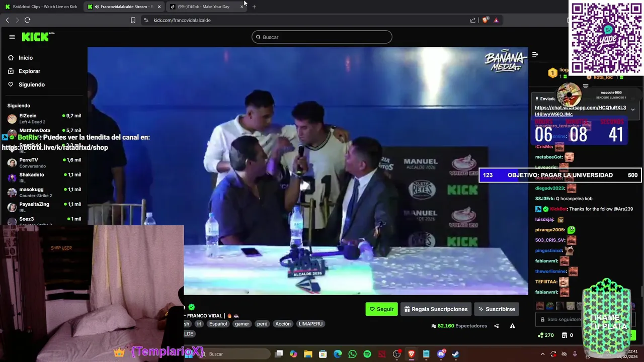Viewport: 644px width, 362px height.
Task: Click the 503_CRIS_SV username in chat
Action: pos(550,240)
